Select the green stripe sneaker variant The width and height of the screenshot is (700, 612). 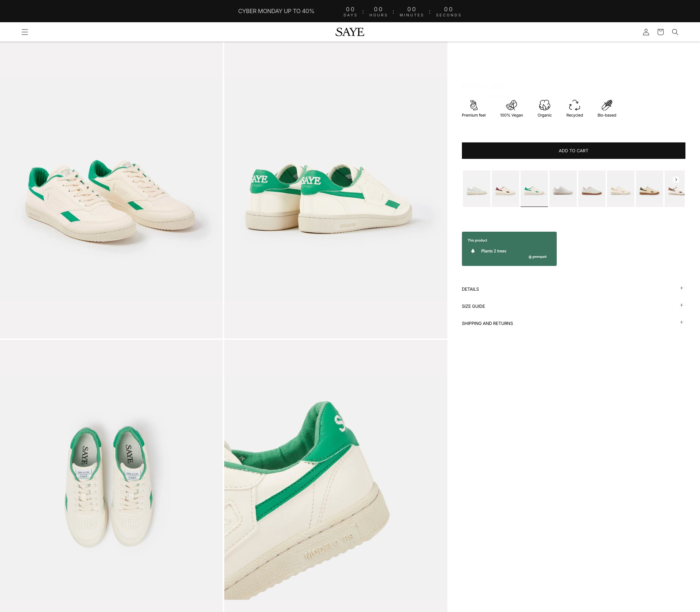534,189
